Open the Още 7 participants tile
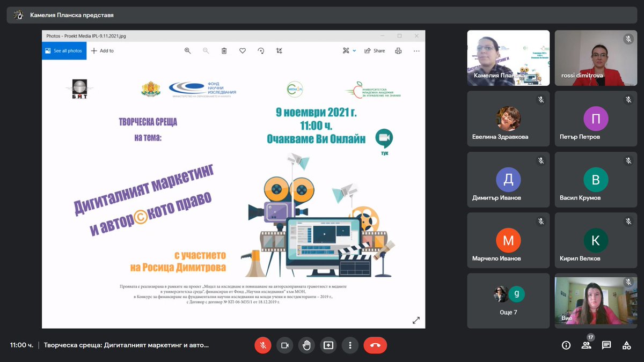 pos(508,301)
